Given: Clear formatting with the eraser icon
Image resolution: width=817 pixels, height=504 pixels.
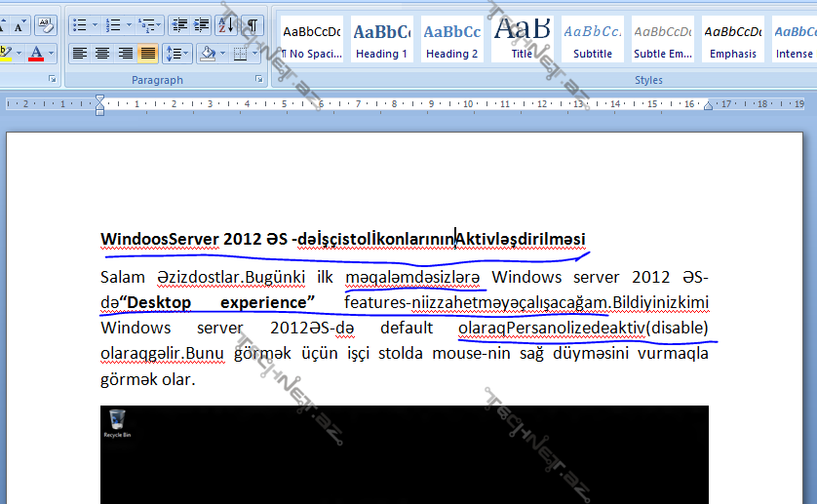Looking at the screenshot, I should click(x=46, y=25).
